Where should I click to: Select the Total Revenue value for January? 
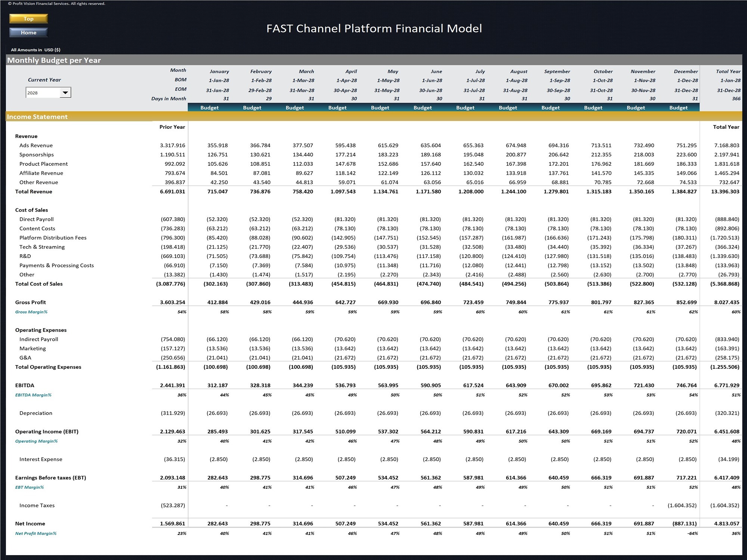pos(217,191)
